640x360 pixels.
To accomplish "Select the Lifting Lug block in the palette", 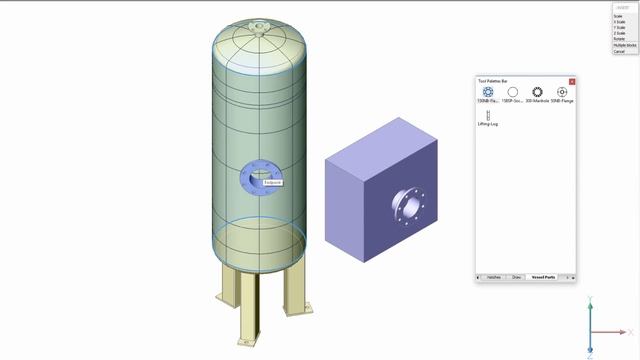I will click(488, 118).
